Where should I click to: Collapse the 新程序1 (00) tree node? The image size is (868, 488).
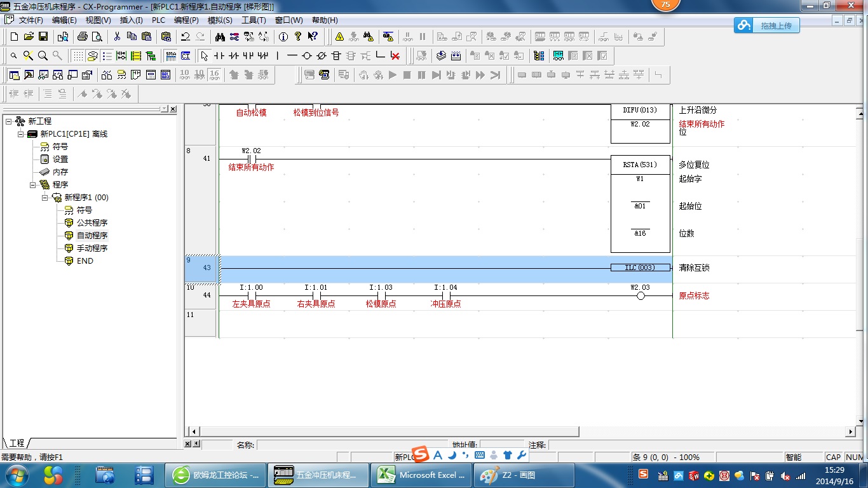tap(45, 198)
